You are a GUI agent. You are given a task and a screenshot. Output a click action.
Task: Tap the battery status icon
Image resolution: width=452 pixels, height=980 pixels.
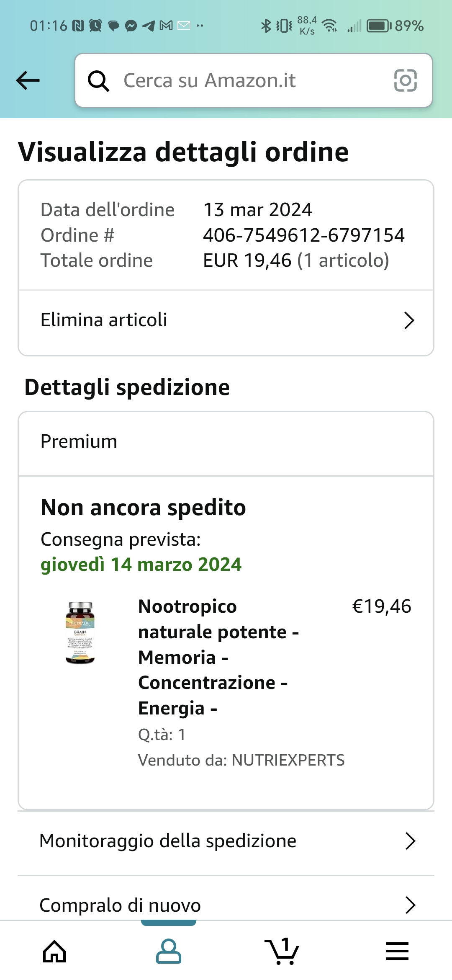379,26
